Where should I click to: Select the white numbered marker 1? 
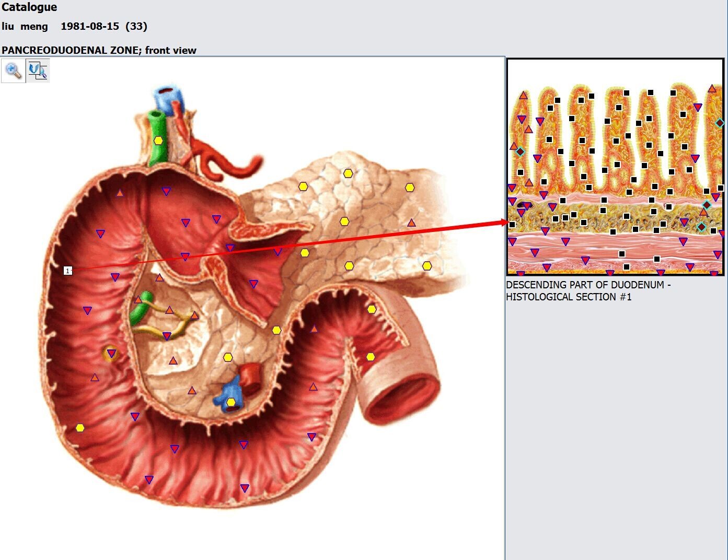tap(67, 271)
